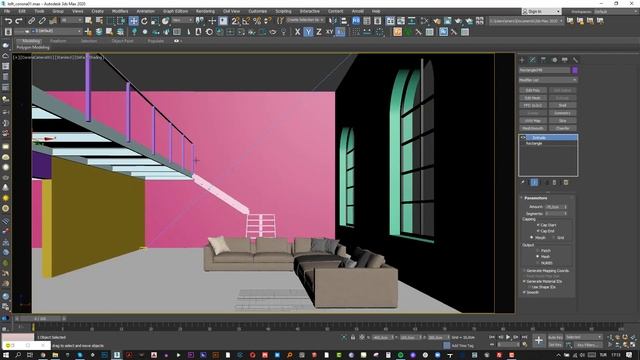Click Play Animation button
Screen dimensions: 640x360
point(508,337)
